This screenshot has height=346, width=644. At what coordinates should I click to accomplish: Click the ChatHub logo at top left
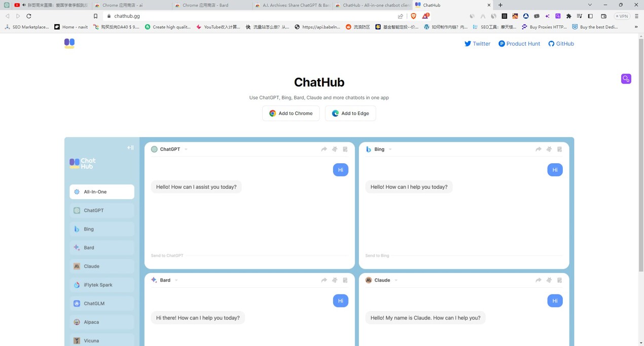[69, 44]
